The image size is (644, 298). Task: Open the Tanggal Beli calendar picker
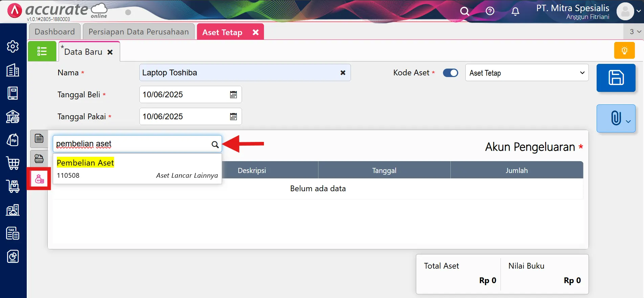point(233,95)
